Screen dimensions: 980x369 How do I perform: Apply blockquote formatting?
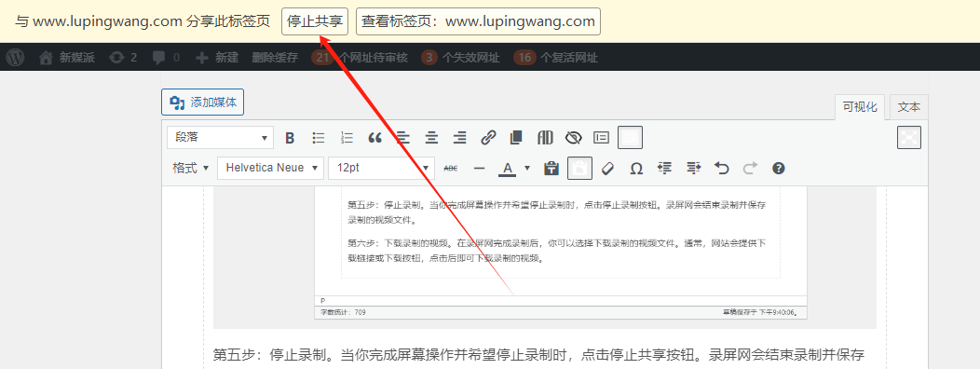click(x=375, y=138)
